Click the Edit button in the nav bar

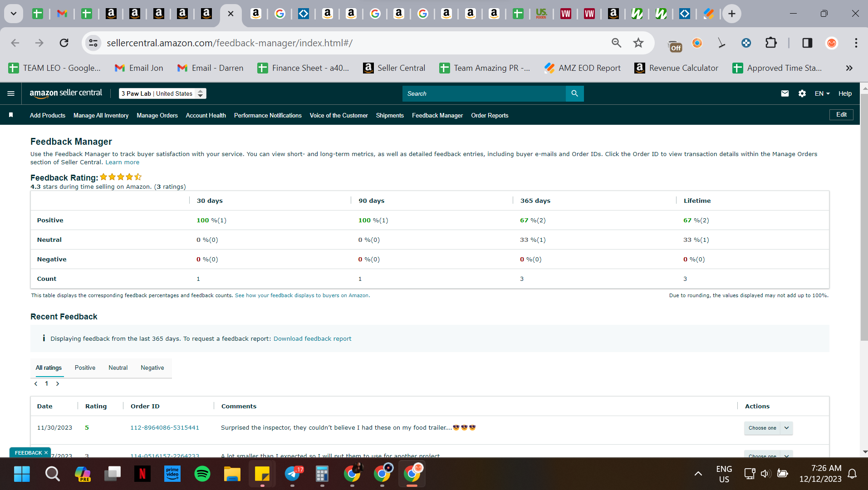[841, 115]
